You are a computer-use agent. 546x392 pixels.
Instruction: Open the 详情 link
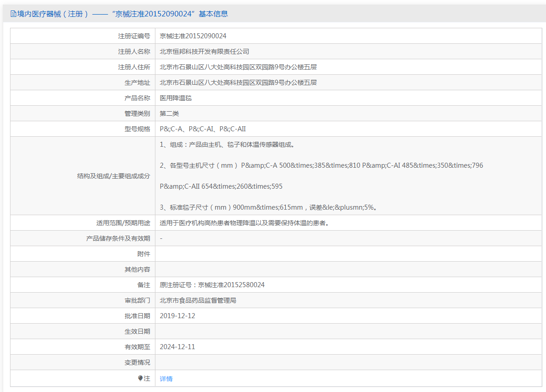(166, 379)
